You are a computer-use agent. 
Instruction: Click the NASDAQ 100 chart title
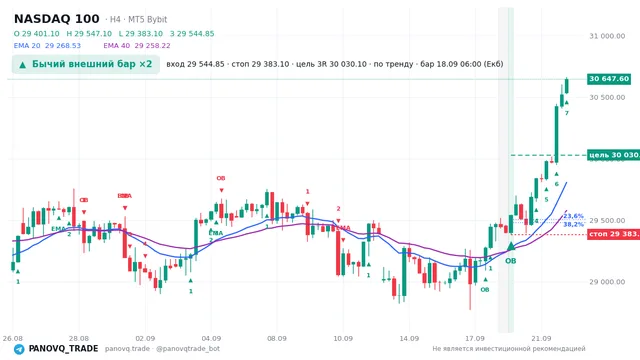[57, 19]
